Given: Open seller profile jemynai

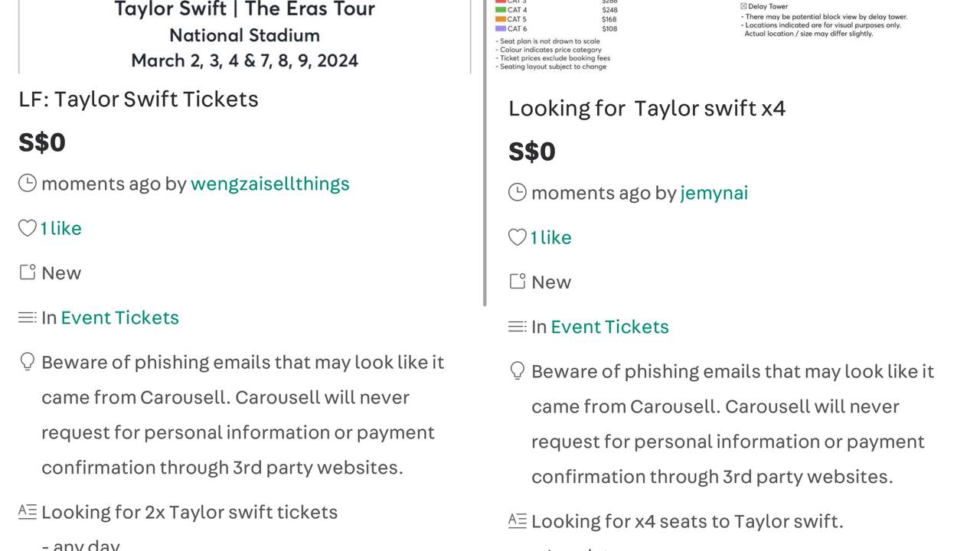Looking at the screenshot, I should pyautogui.click(x=714, y=193).
